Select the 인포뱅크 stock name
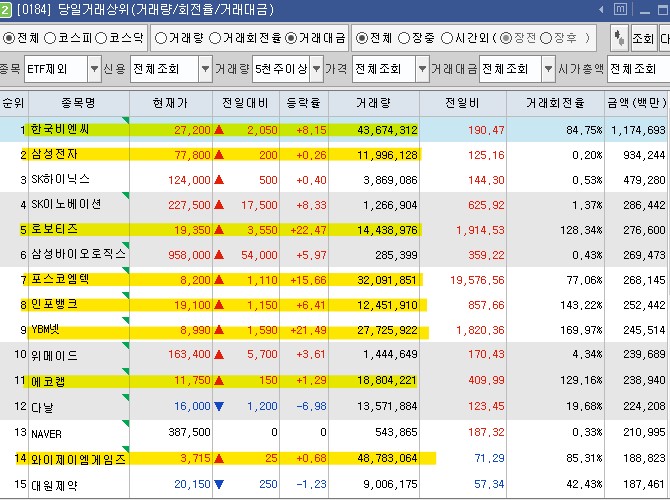This screenshot has height=500, width=670. click(54, 304)
